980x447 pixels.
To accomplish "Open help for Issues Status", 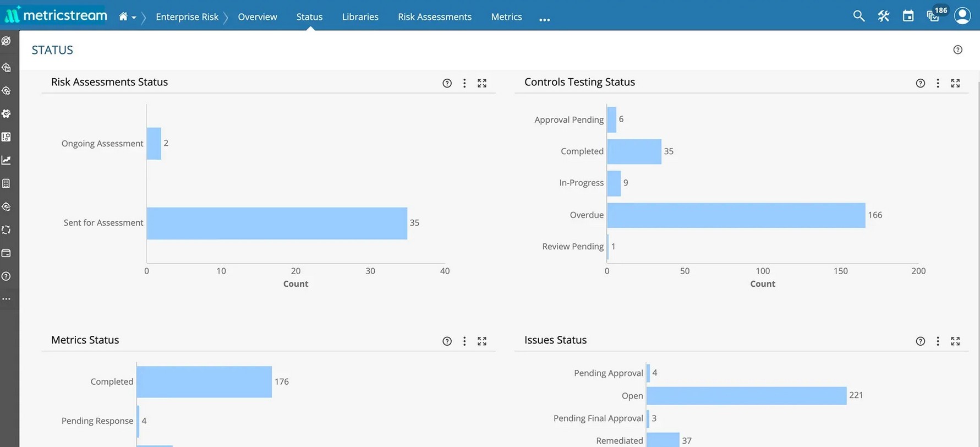I will point(920,341).
